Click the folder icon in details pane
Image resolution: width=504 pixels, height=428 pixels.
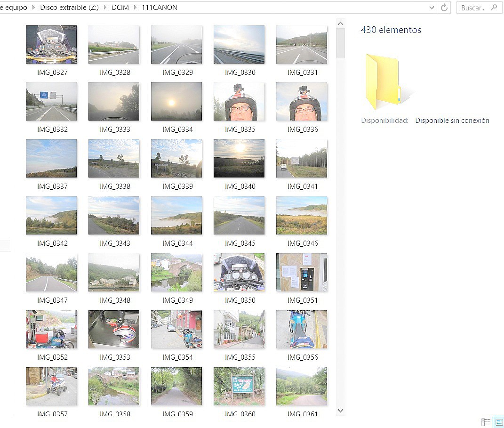pos(384,81)
